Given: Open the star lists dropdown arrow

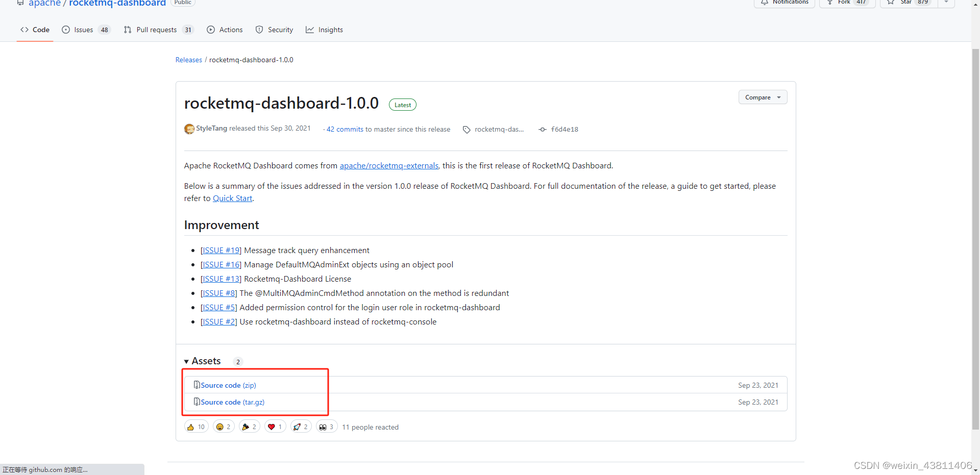Looking at the screenshot, I should 946,2.
